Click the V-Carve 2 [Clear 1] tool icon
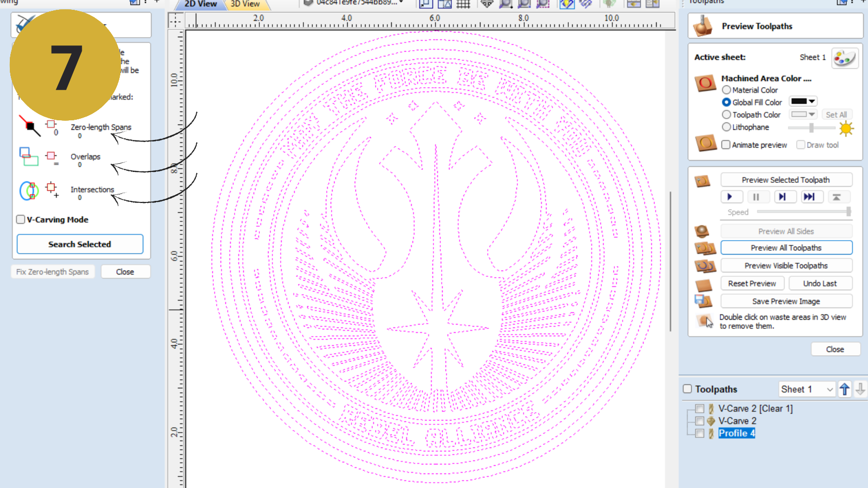The image size is (868, 488). [x=711, y=408]
